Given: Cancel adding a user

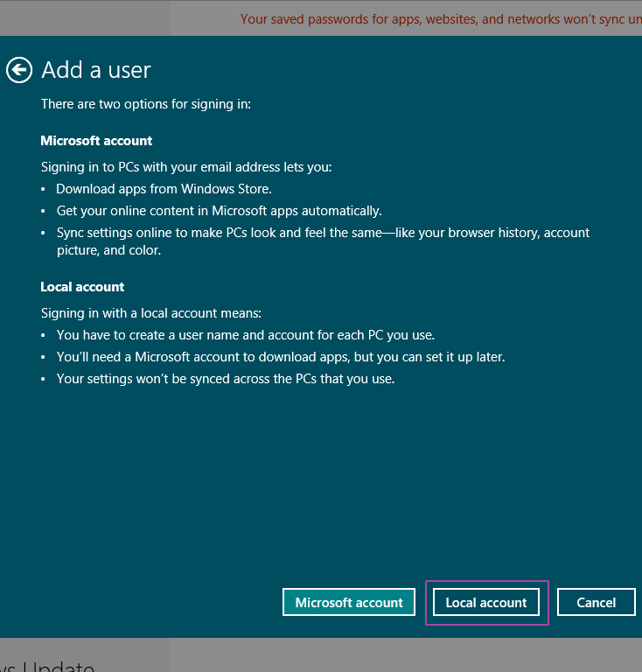Looking at the screenshot, I should coord(597,602).
